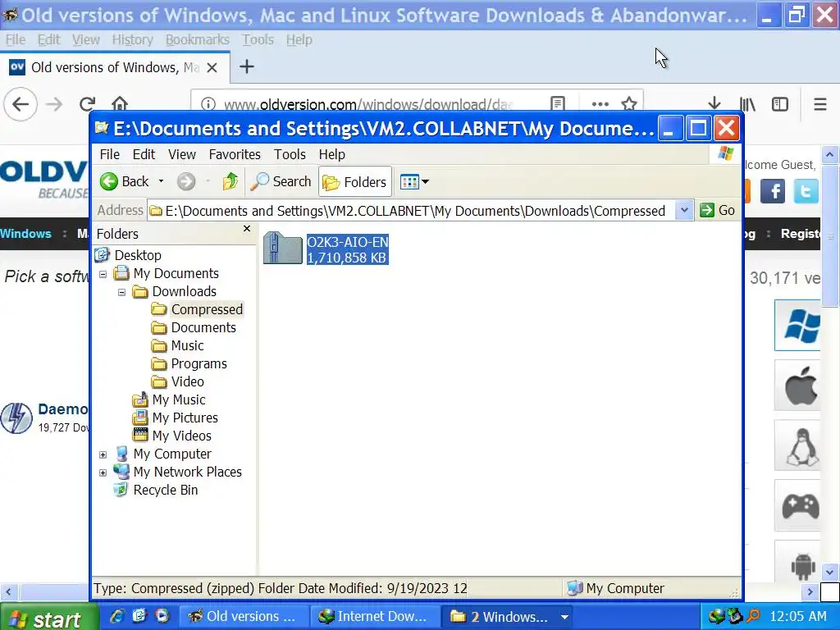Viewport: 840px width, 630px height.
Task: Select the Windows platform tile on webpage
Action: (797, 325)
